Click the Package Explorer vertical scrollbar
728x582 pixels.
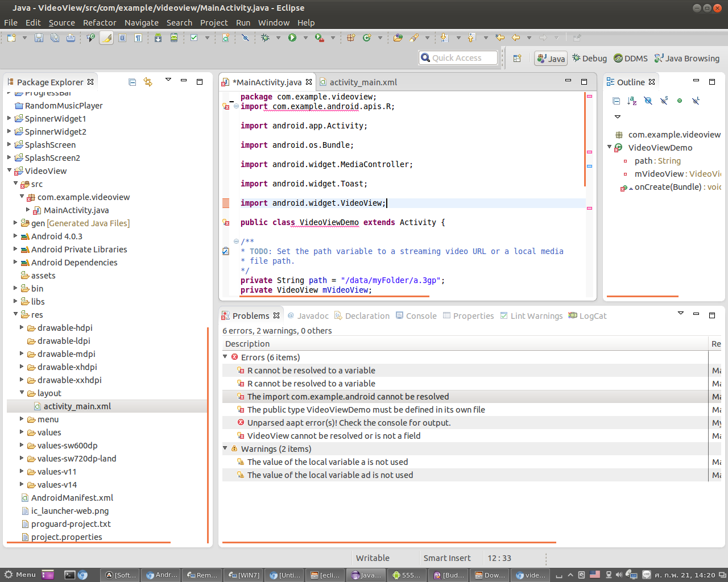208,435
